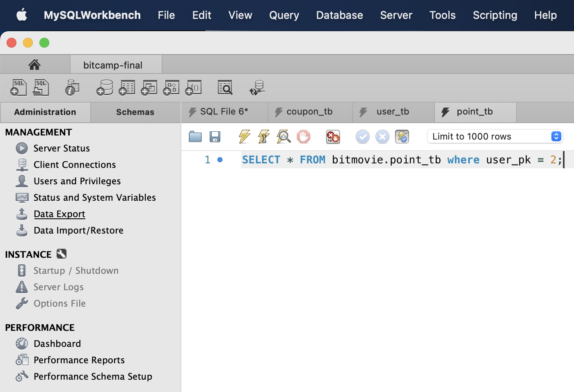Select the coupon_tb query tab
This screenshot has height=392, width=574.
click(310, 112)
